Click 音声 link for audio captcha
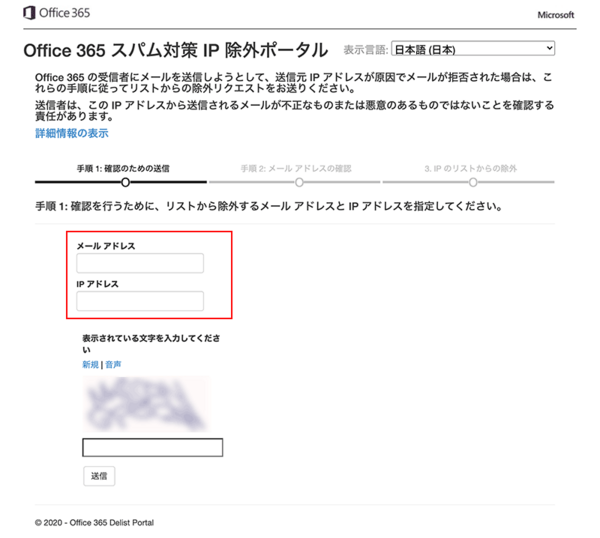 [x=113, y=364]
